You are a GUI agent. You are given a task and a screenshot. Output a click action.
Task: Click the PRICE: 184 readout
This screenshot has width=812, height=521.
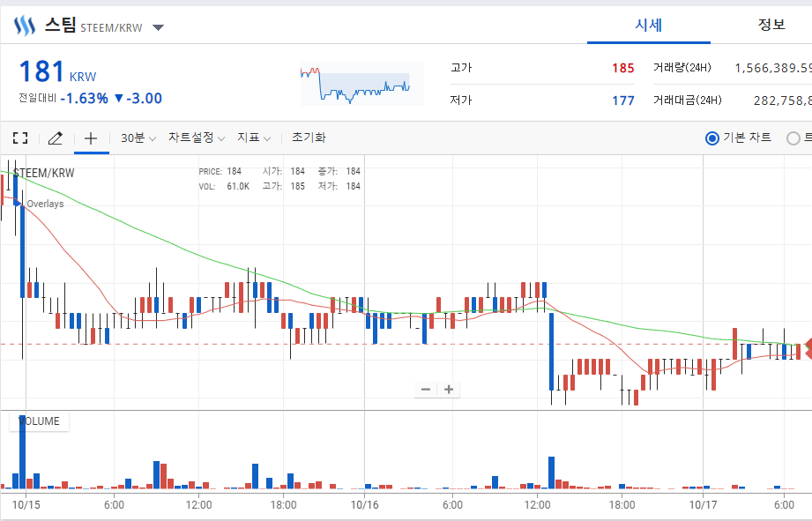click(220, 171)
